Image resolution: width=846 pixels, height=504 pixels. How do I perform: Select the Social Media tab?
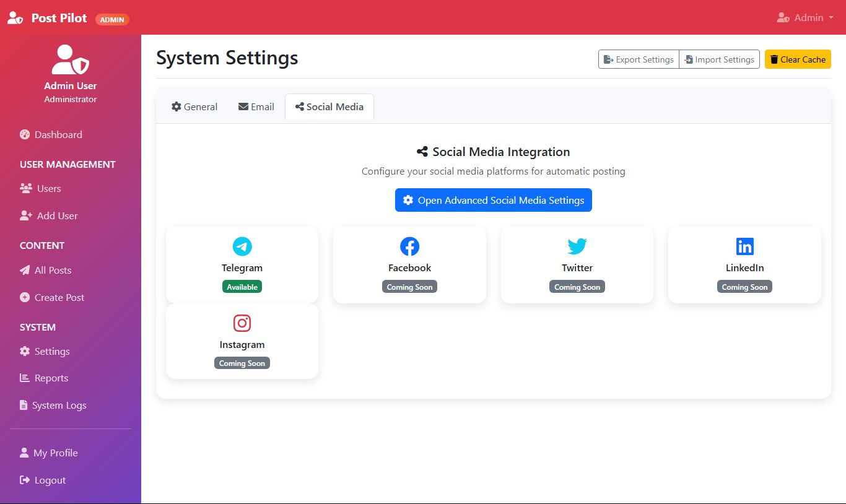329,107
